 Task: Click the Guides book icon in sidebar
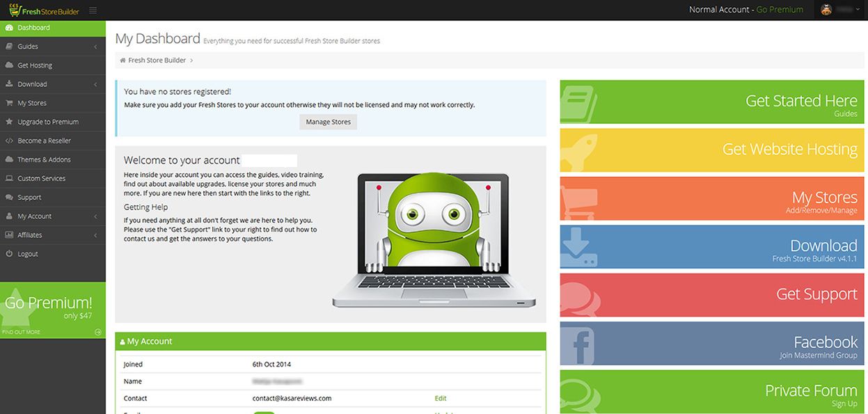click(9, 47)
